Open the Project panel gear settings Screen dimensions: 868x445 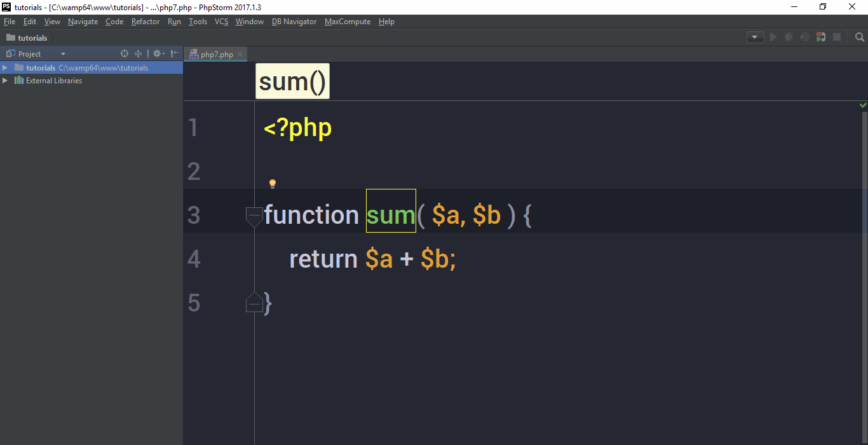point(157,54)
